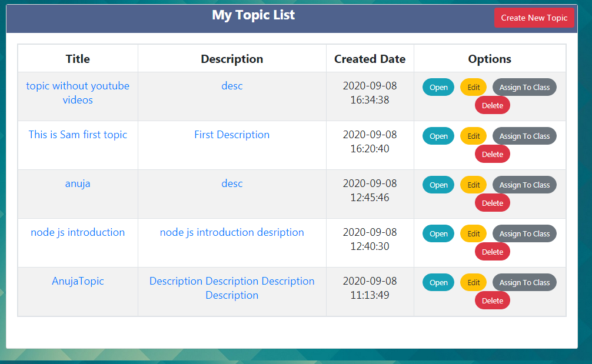Assign 'topic without youtube videos' to a class
This screenshot has height=364, width=592.
[524, 87]
